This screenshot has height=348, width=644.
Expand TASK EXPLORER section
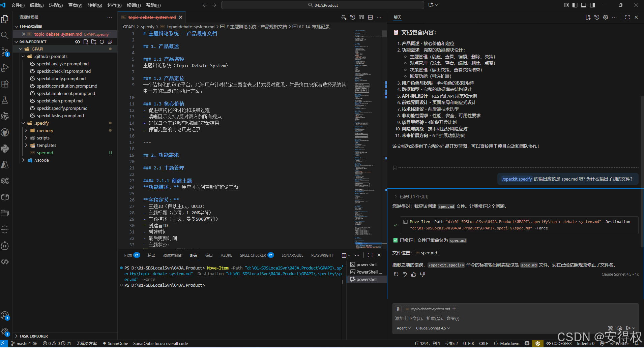[33, 336]
